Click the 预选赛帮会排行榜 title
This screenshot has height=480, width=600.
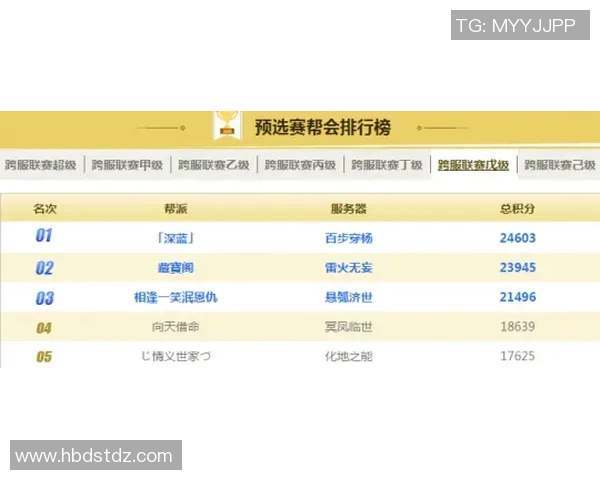coord(323,127)
